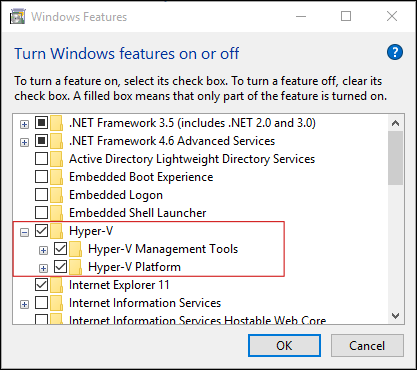Click the Cancel button
The height and width of the screenshot is (370, 417).
367,346
